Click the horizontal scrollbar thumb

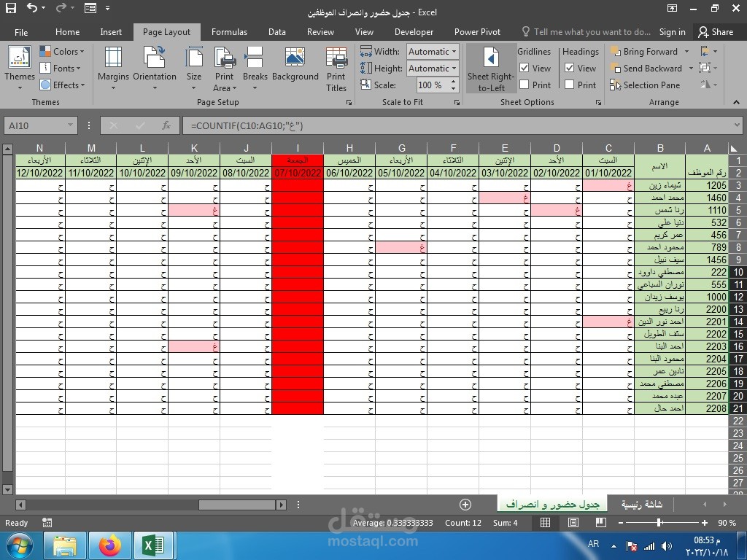point(237,505)
